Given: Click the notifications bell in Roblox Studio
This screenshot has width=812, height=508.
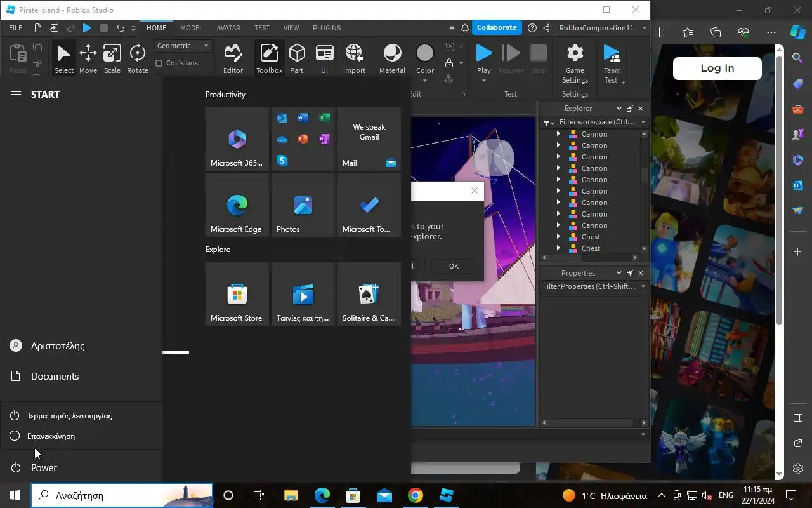Looking at the screenshot, I should pyautogui.click(x=465, y=28).
